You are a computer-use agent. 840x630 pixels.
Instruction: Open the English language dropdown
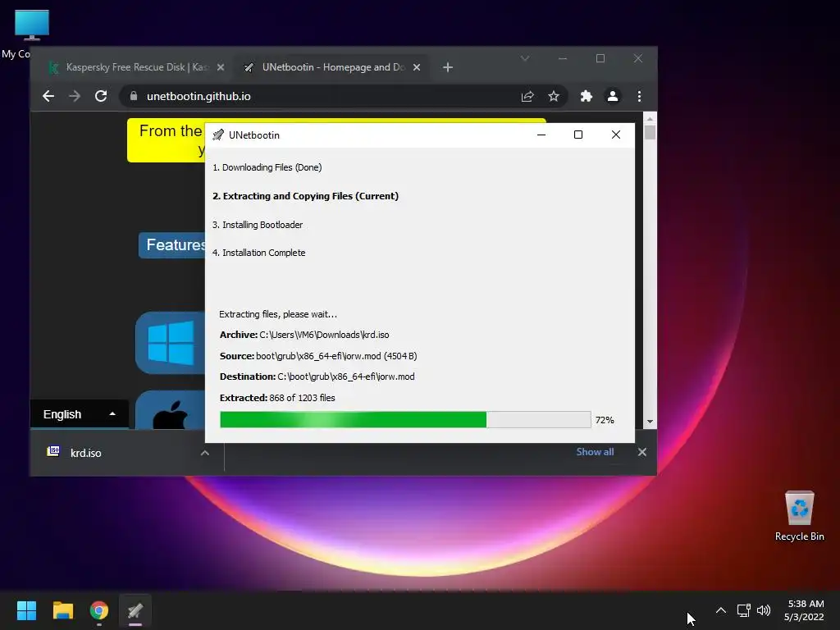point(80,414)
